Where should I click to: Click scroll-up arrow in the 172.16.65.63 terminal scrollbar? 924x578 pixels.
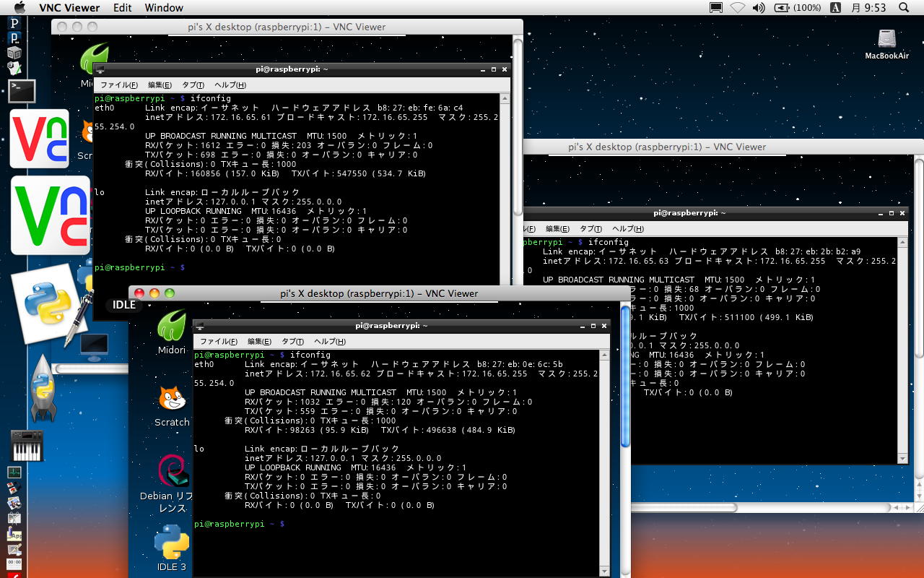tap(902, 242)
